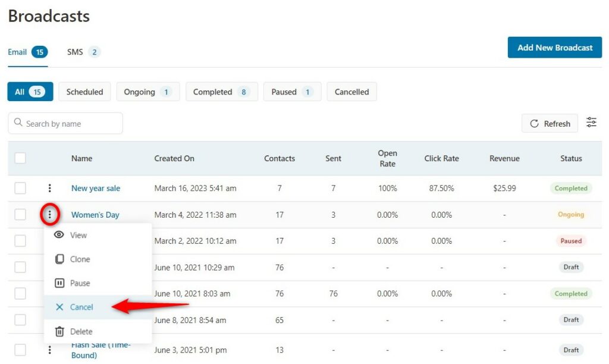Click the Draft badge on the June 8, 2021 row
The width and height of the screenshot is (609, 364).
[571, 320]
